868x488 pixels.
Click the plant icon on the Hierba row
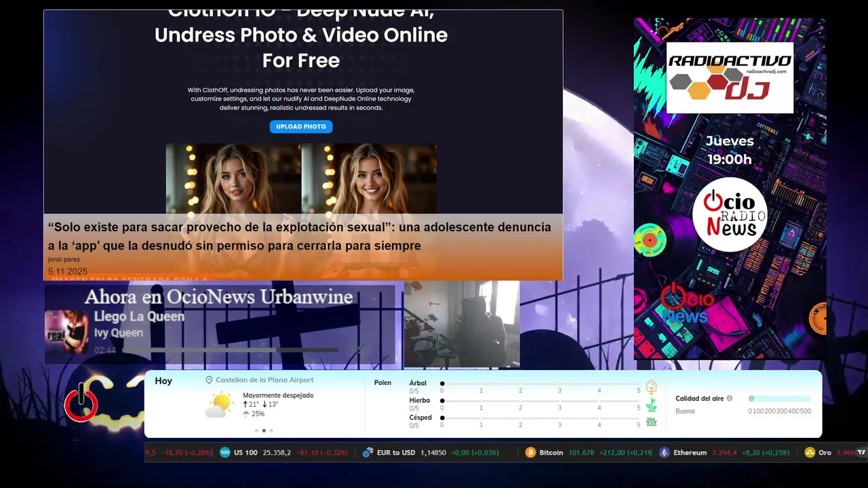point(651,405)
